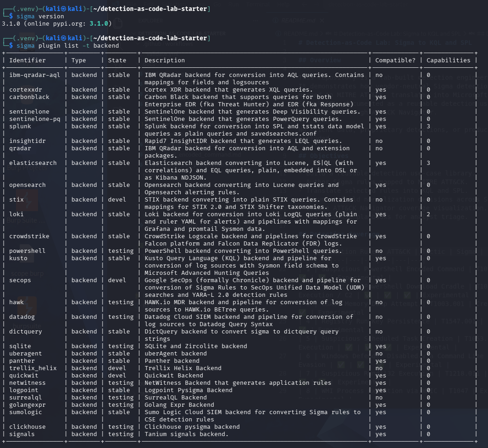
Task: Select the 'panther' identifier
Action: (22, 361)
